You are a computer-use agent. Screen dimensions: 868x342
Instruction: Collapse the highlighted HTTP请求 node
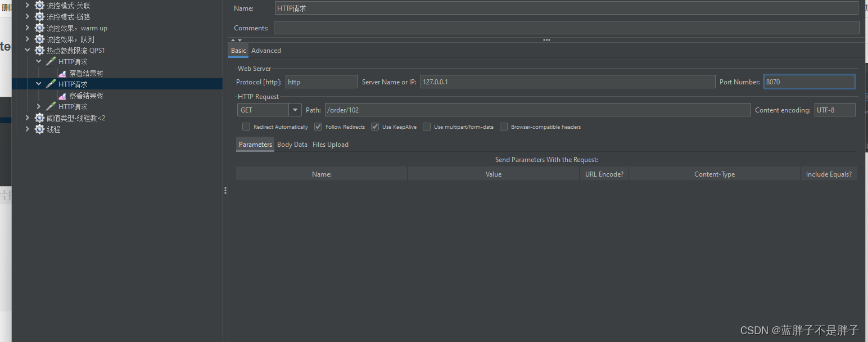tap(39, 84)
